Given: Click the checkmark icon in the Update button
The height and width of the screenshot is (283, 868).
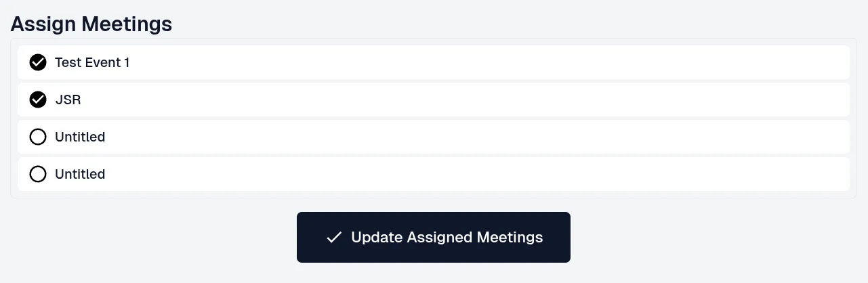Looking at the screenshot, I should 333,238.
